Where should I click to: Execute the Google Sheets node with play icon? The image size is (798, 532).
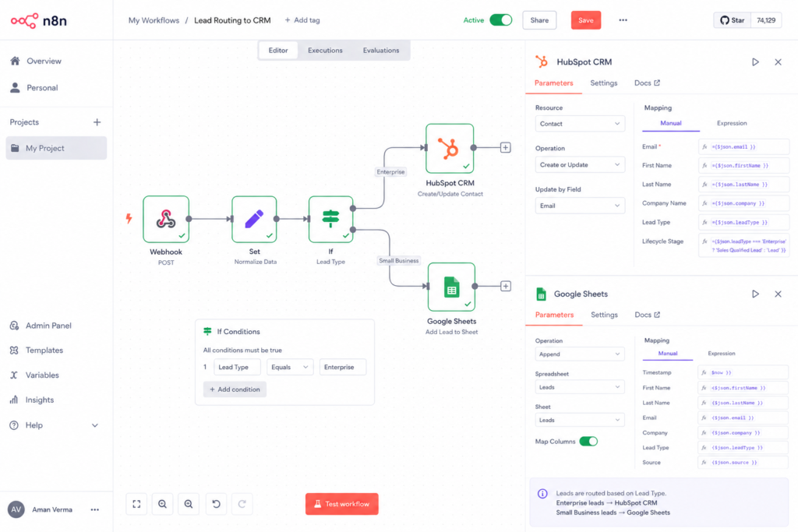[755, 294]
